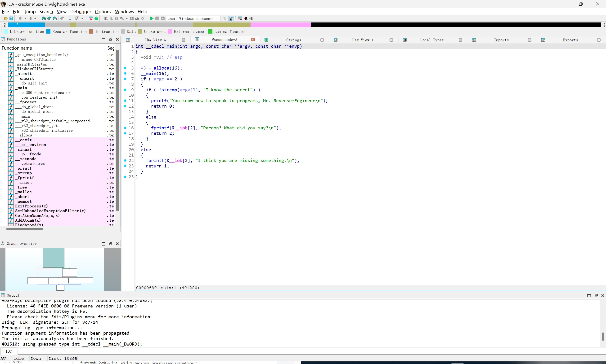Switch to the IDA View-A tab
The image size is (606, 364).
[155, 40]
